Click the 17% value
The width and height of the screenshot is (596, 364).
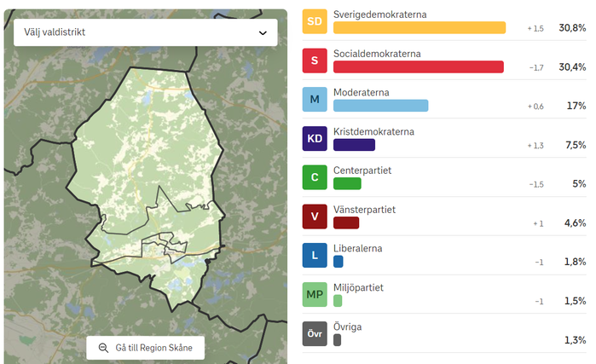coord(576,106)
